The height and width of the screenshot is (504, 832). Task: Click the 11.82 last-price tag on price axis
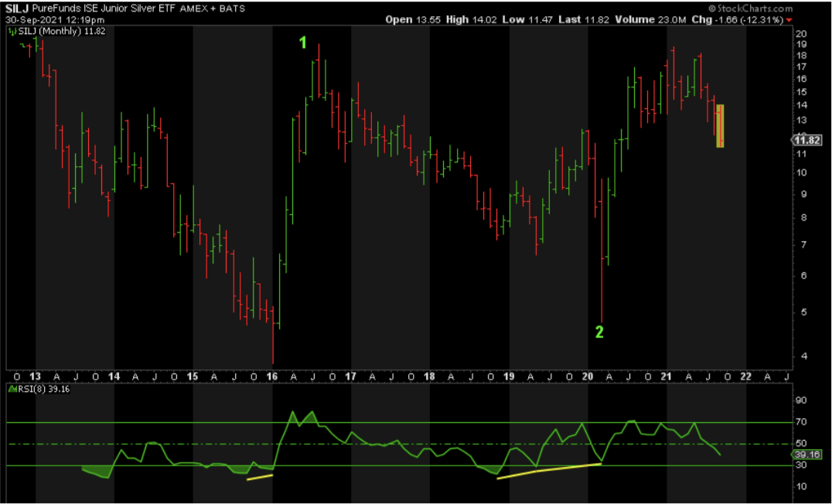[807, 140]
